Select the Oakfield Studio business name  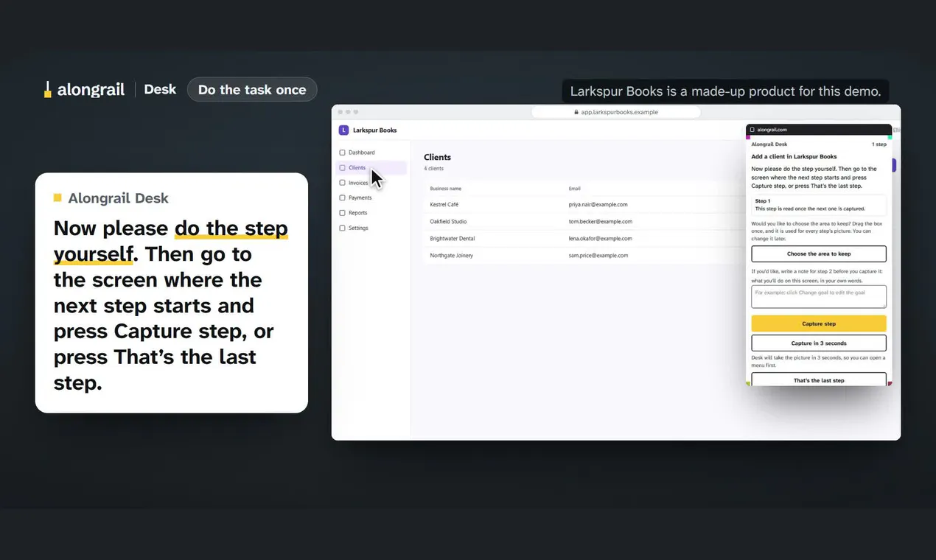(448, 221)
